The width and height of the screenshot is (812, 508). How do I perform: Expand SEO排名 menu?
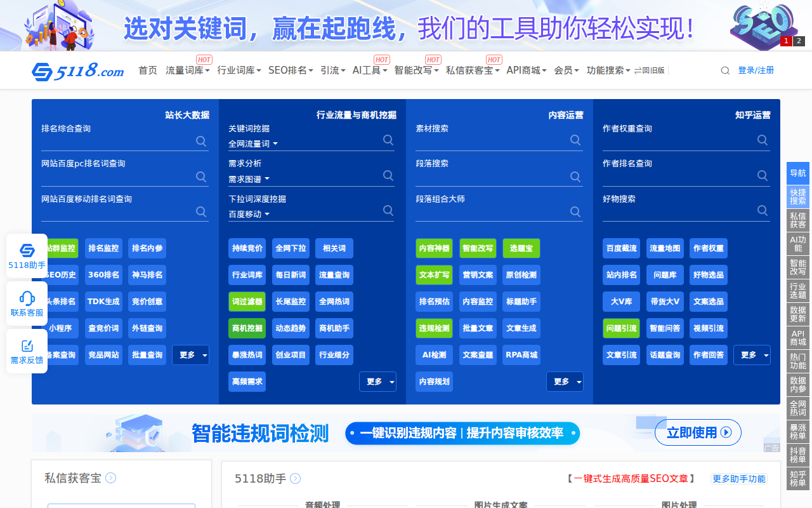(x=291, y=70)
